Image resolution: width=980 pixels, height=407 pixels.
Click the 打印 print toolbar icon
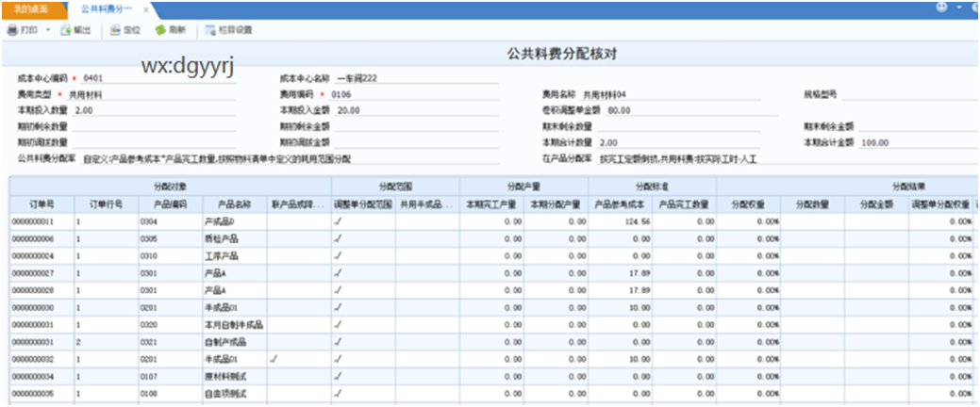coord(12,29)
